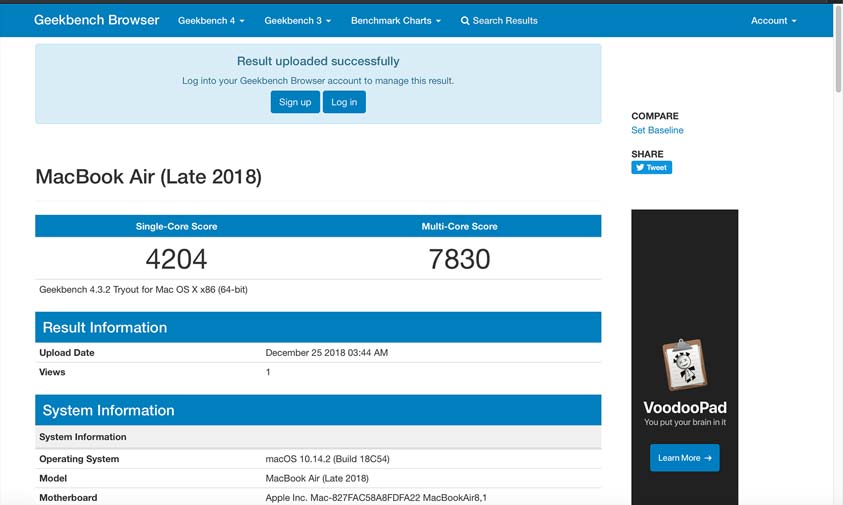Click the VoodooPad ad title text
843x505 pixels.
pos(684,408)
